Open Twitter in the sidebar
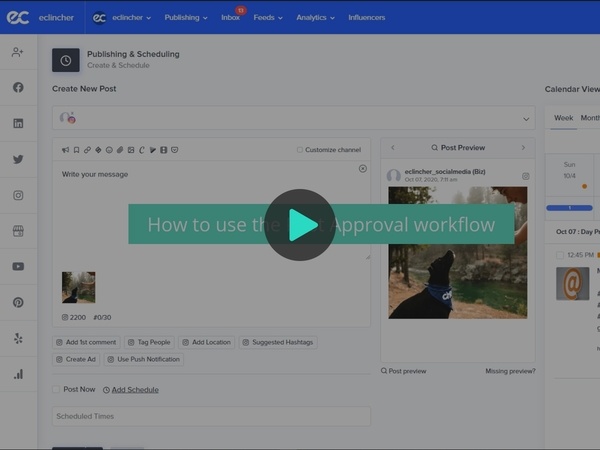The width and height of the screenshot is (600, 450). click(18, 159)
